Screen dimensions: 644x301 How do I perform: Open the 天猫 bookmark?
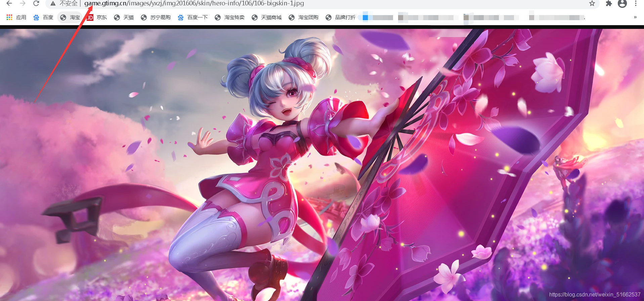click(x=124, y=17)
